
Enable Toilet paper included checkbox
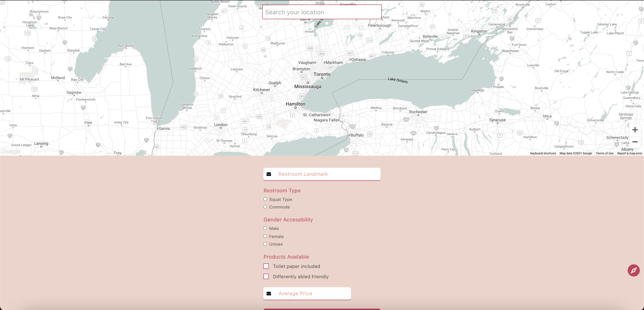[x=266, y=266]
